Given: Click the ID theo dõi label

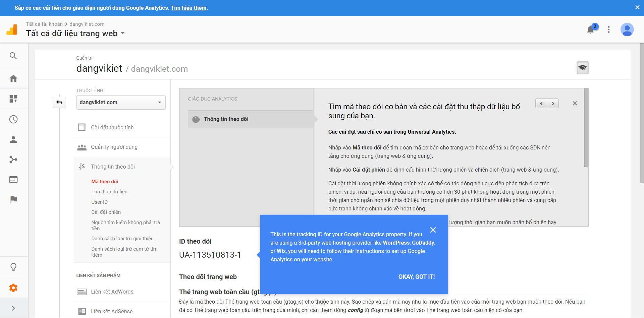Looking at the screenshot, I should (x=195, y=241).
